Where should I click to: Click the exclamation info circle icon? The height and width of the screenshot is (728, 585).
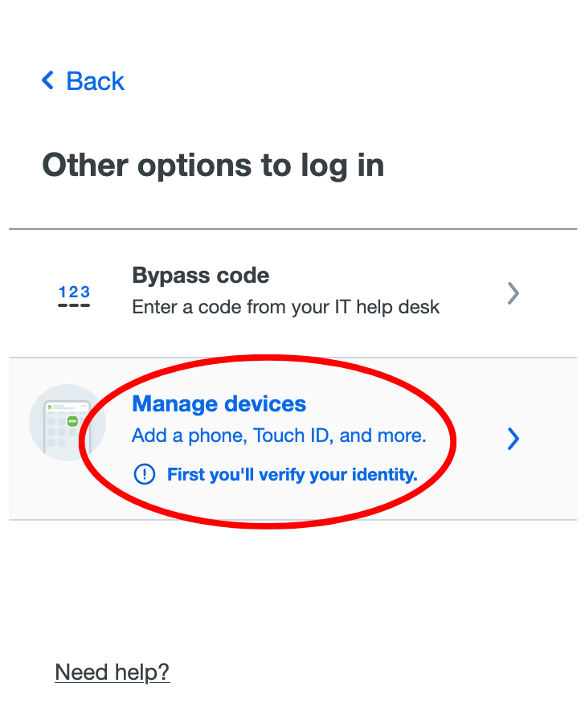tap(145, 475)
